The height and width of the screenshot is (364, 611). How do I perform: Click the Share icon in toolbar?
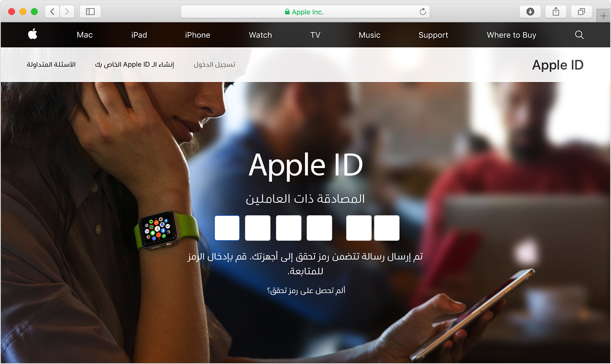coord(556,11)
